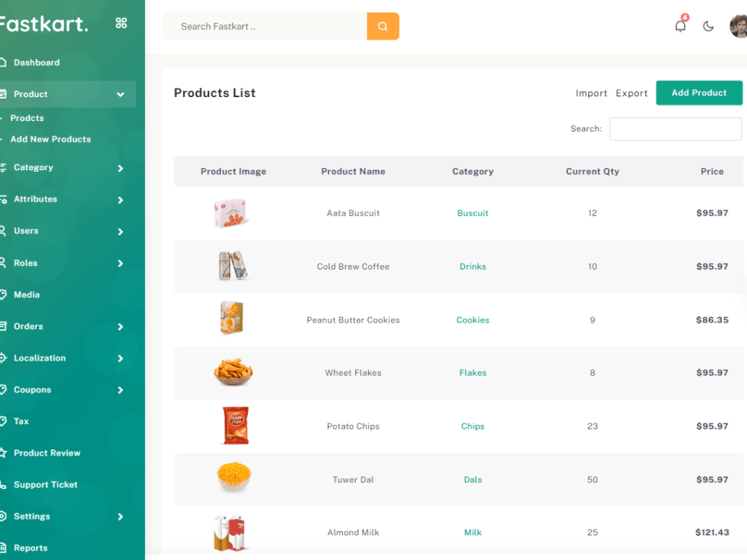Viewport: 747px width, 560px height.
Task: Click the Support Ticket phone icon
Action: point(3,485)
